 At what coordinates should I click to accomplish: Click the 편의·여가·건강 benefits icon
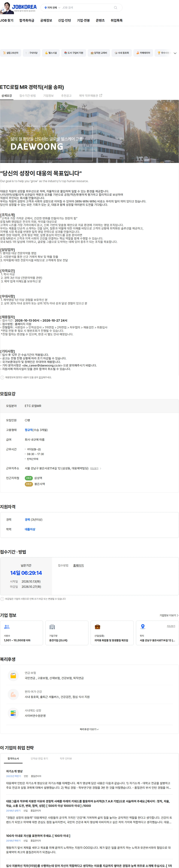point(13,694)
